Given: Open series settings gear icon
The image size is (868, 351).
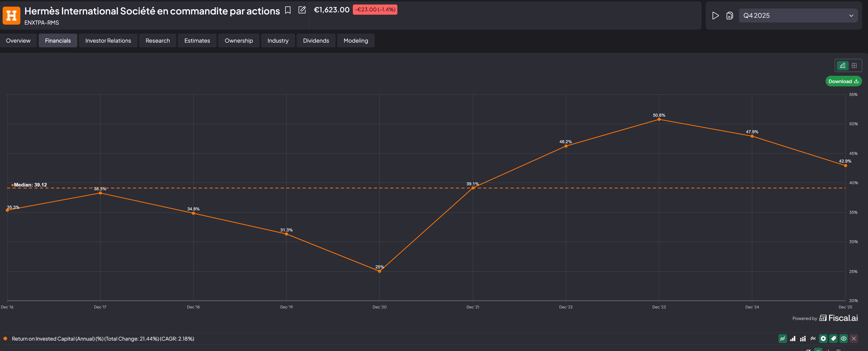Looking at the screenshot, I should (x=823, y=338).
